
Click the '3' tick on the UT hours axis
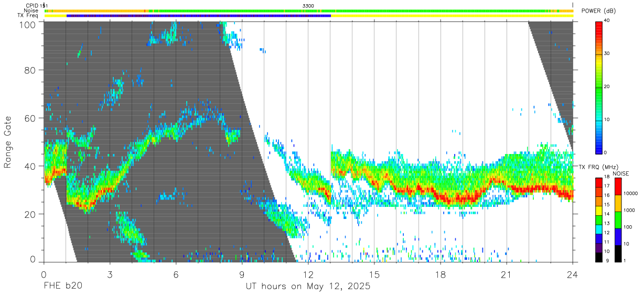(x=110, y=274)
